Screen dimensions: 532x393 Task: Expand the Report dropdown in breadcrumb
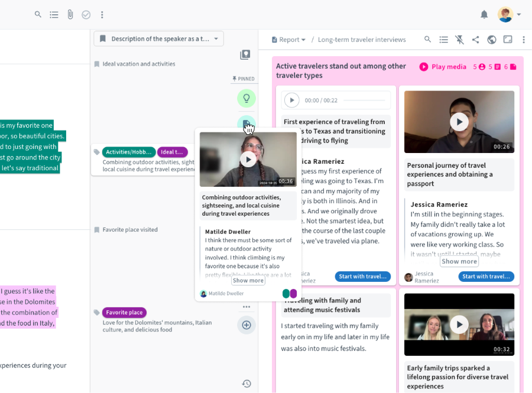[289, 40]
